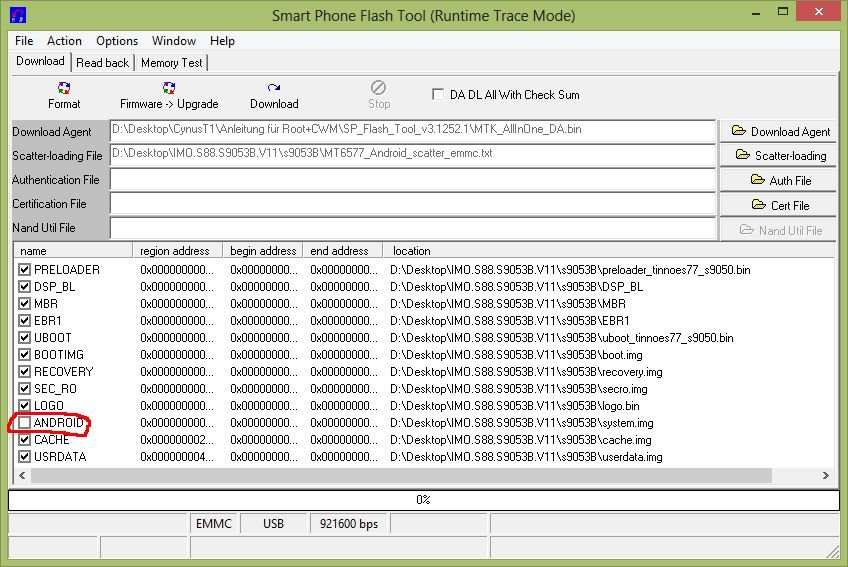
Task: Click the Flash Tool app icon in title bar
Action: click(18, 15)
